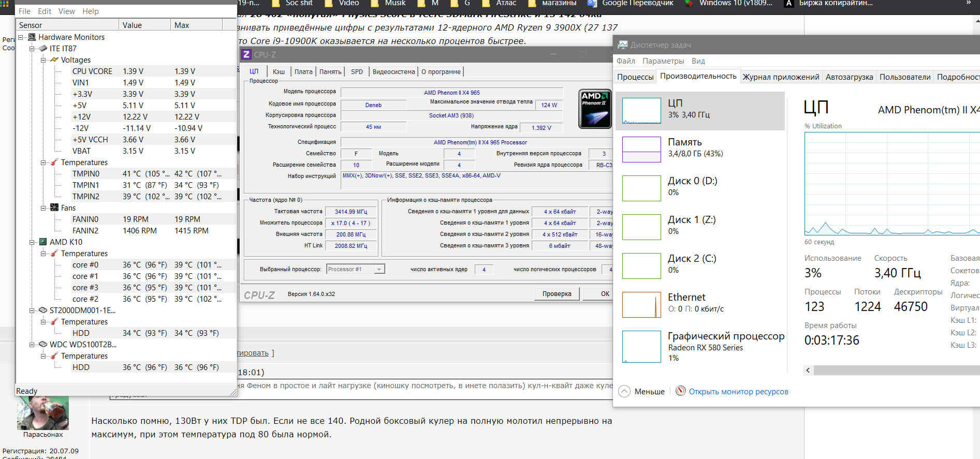
Task: Collapse the ST2000DM001 tree node
Action: 32,310
